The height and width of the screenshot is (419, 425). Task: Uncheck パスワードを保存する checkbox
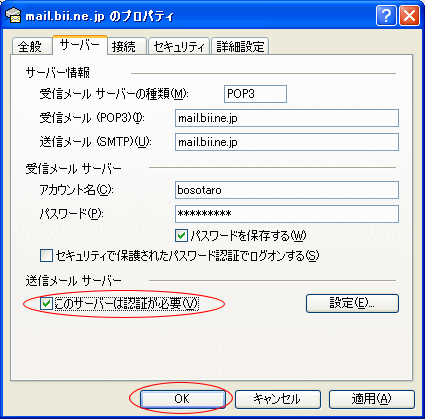point(181,236)
